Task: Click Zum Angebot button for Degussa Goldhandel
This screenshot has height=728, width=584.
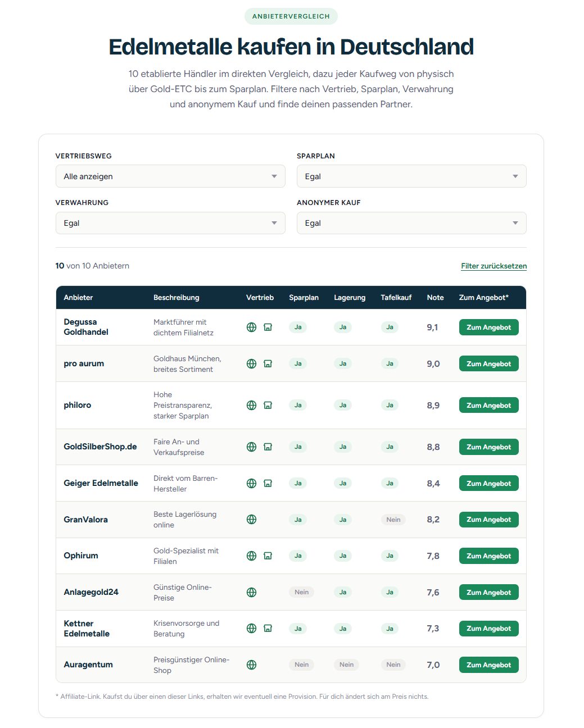Action: pos(488,327)
